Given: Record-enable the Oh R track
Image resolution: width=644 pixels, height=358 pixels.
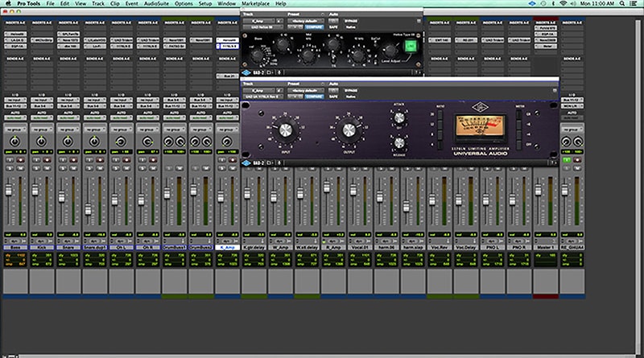Looking at the screenshot, I should pos(153,160).
